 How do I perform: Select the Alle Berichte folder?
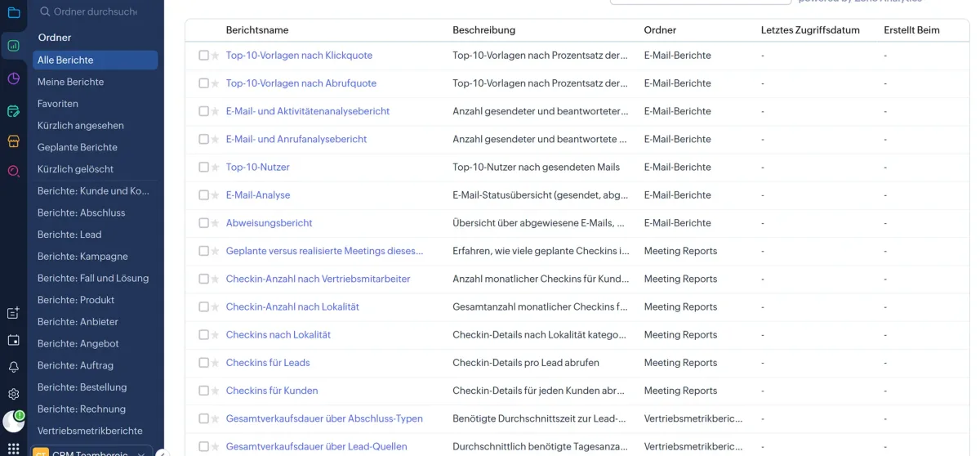coord(96,60)
